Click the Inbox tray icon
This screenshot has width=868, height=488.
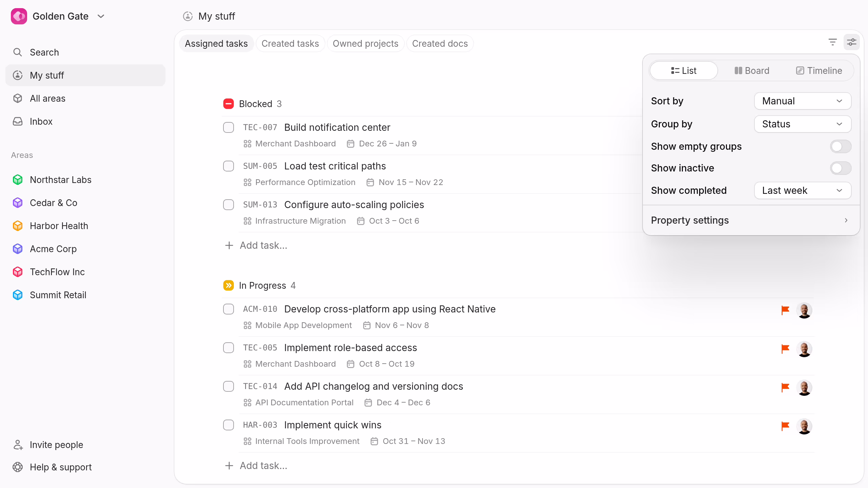(18, 121)
